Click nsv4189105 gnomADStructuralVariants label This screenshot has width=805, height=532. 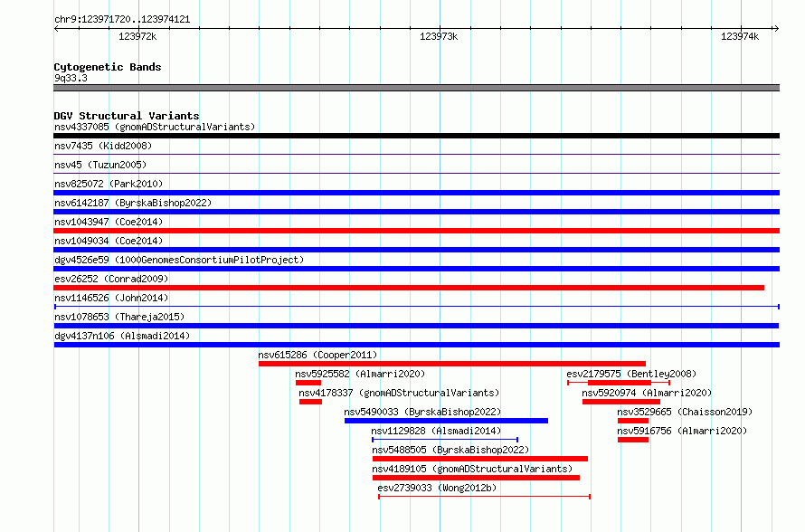point(472,469)
